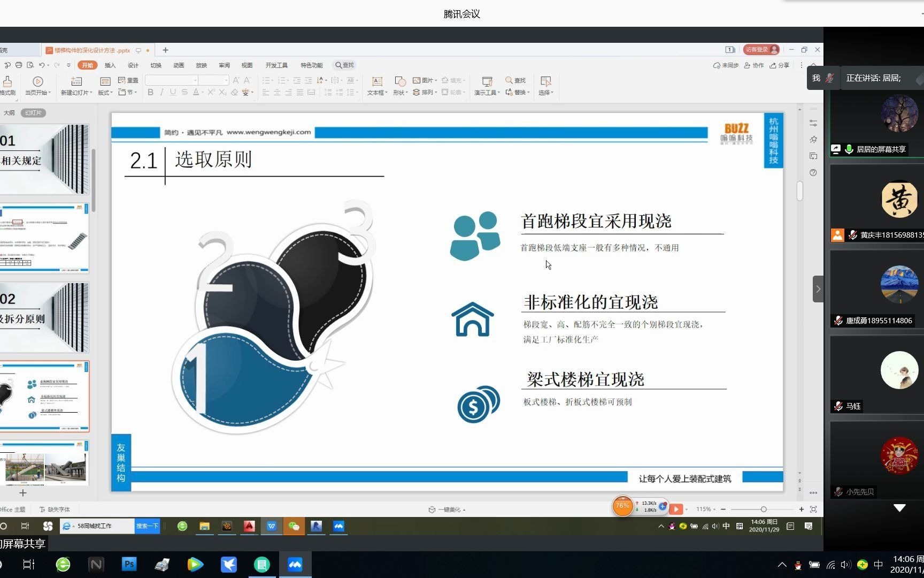
Task: Switch to the 大纲 outline view tab
Action: (x=9, y=113)
